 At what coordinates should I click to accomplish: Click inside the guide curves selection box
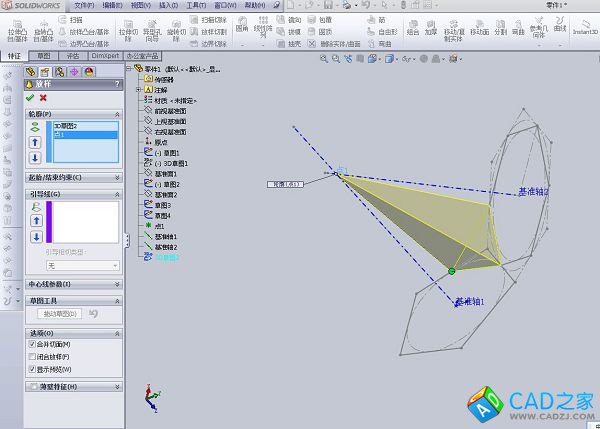80,219
